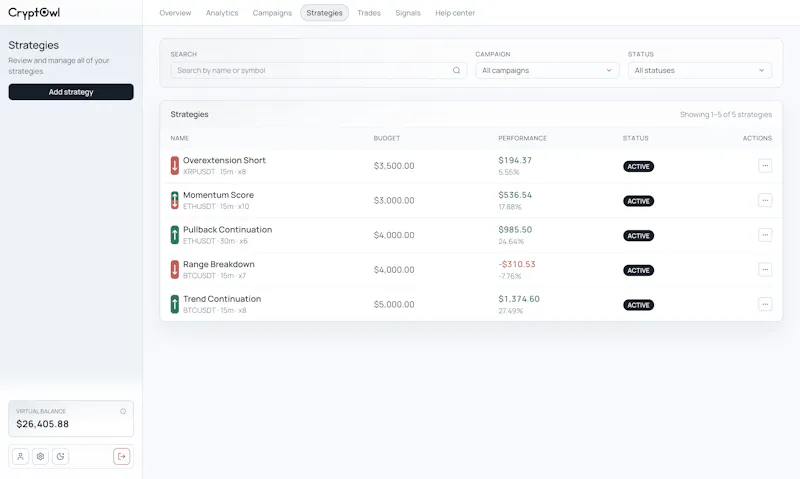
Task: Click the Add strategy button
Action: 71,92
